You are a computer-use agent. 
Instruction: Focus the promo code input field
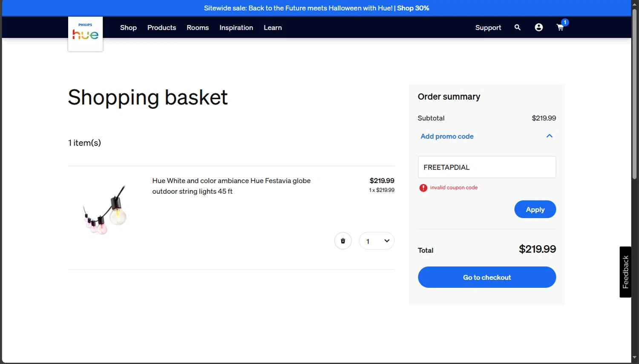[487, 167]
